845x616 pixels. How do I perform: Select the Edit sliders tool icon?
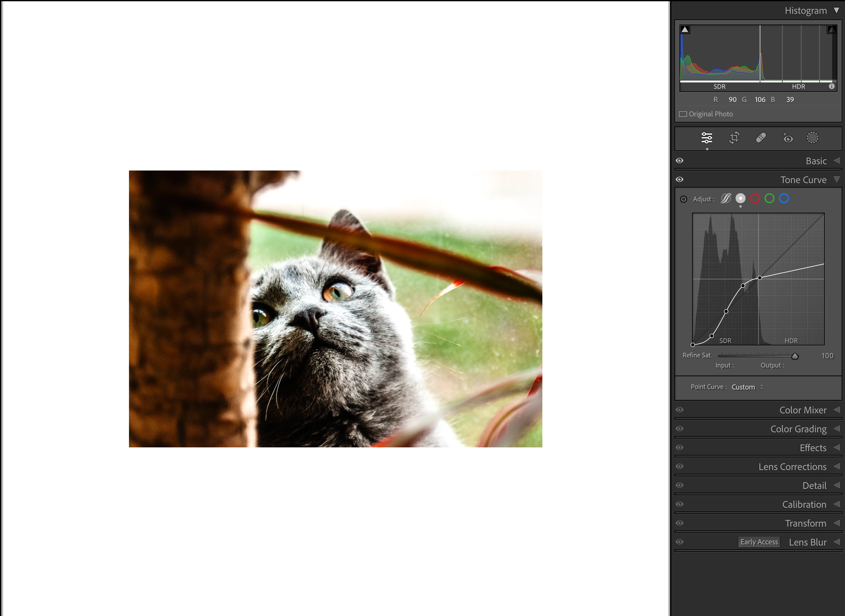pyautogui.click(x=707, y=138)
